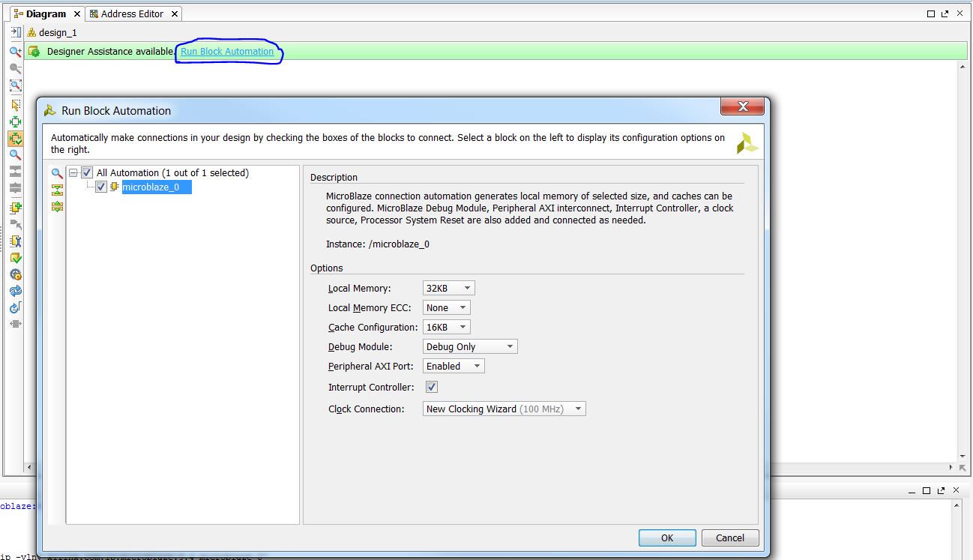Open the Local Memory ECC dropdown
This screenshot has width=973, height=560.
point(447,307)
